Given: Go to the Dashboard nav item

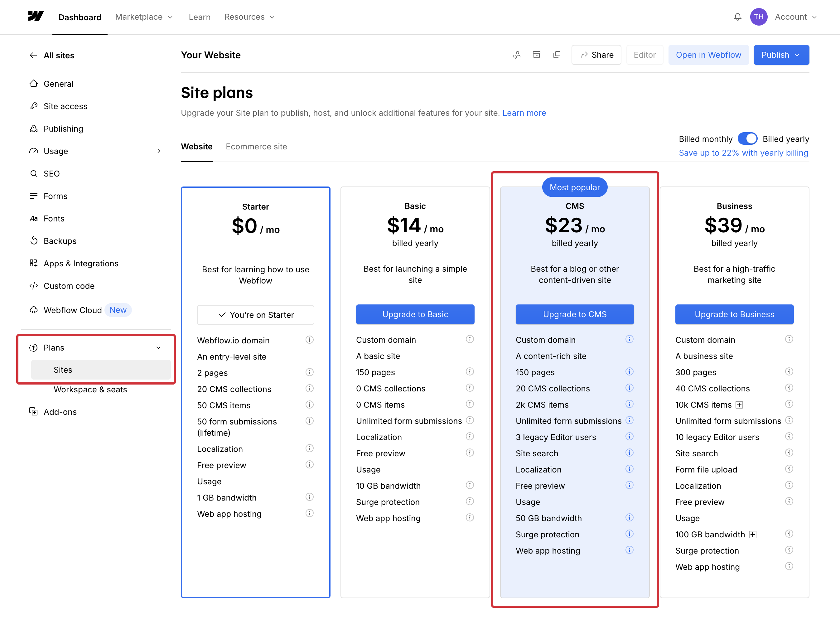Looking at the screenshot, I should pos(80,17).
